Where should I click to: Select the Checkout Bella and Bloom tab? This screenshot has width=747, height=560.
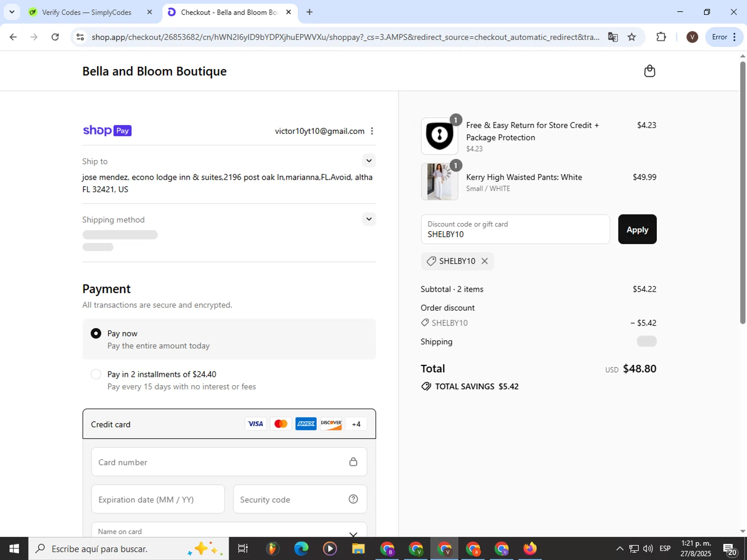pos(230,12)
